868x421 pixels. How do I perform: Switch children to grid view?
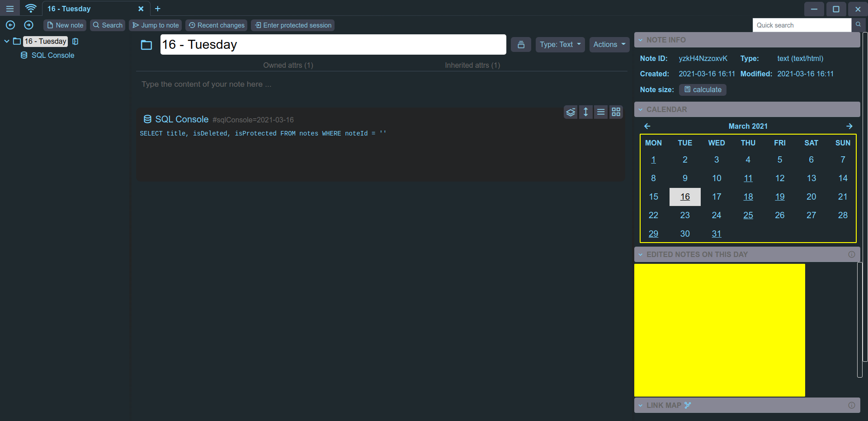tap(616, 112)
